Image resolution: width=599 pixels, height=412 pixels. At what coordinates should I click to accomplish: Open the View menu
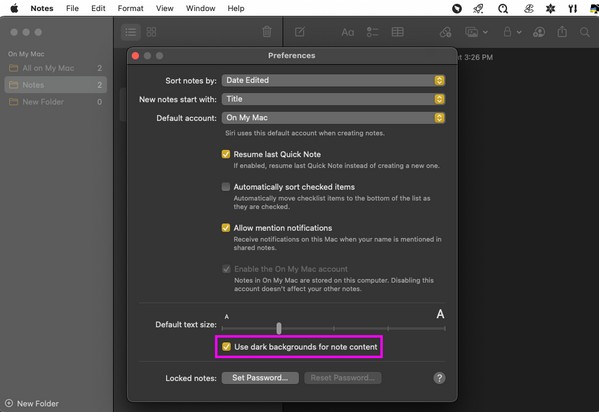pos(165,8)
